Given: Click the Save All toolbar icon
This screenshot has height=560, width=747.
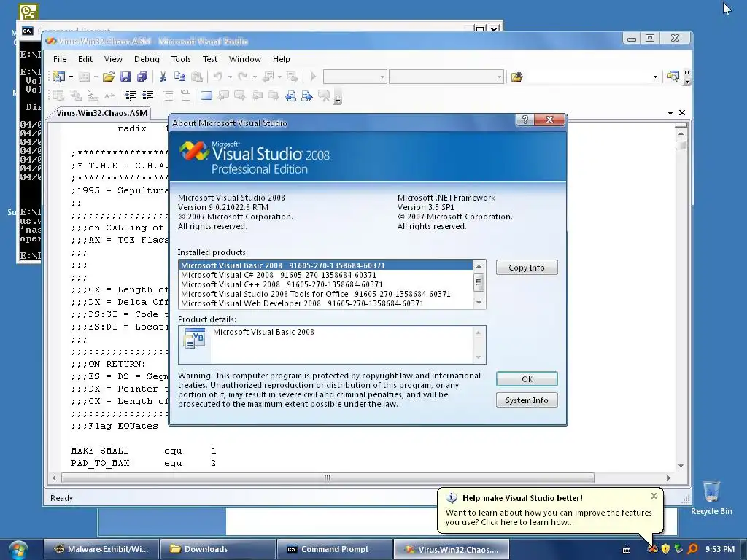Looking at the screenshot, I should 142,77.
